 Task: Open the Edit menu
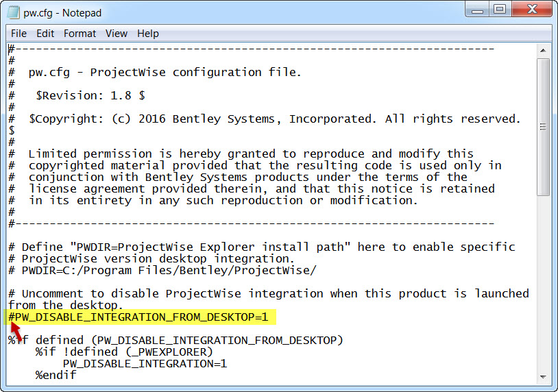click(45, 33)
